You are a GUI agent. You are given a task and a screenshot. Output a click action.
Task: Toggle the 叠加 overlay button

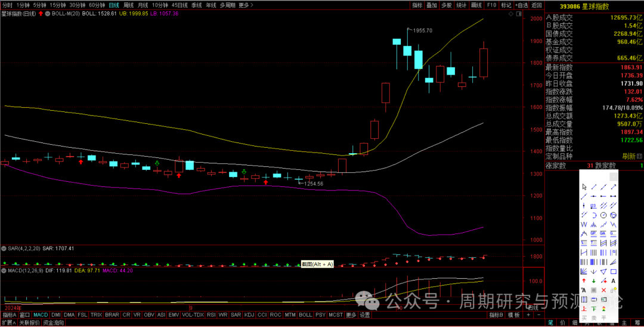tap(431, 5)
